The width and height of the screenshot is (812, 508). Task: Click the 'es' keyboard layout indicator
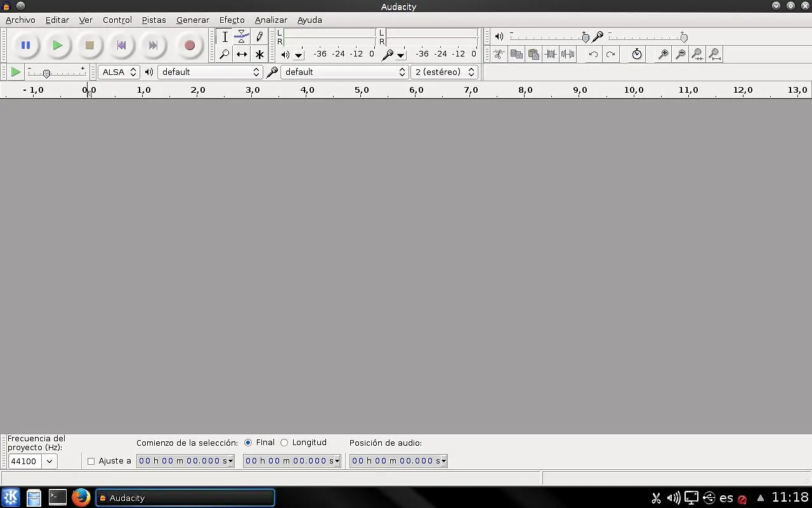726,498
